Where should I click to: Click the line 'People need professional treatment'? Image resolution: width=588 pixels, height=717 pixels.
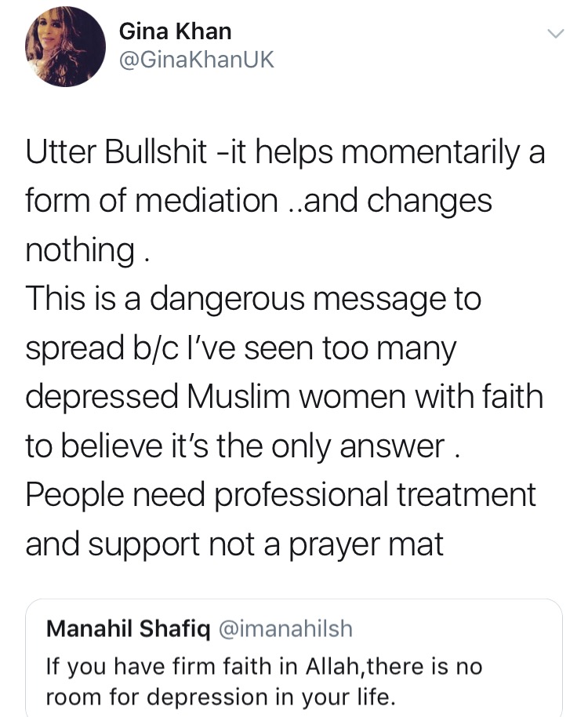[x=281, y=495]
